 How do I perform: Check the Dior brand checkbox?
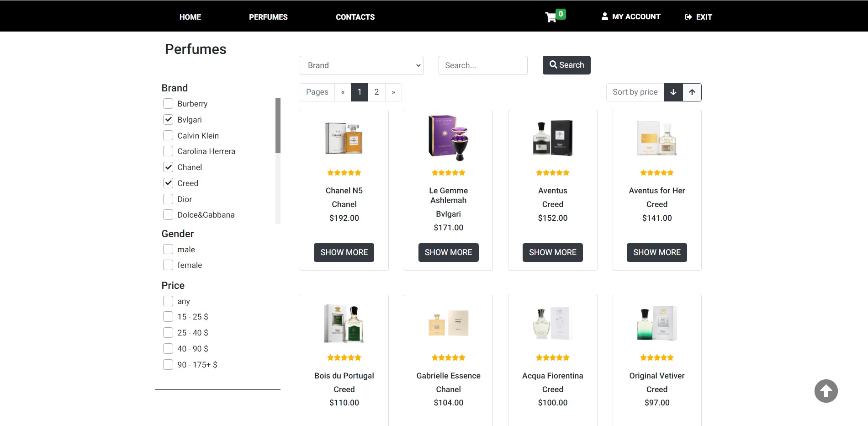168,199
